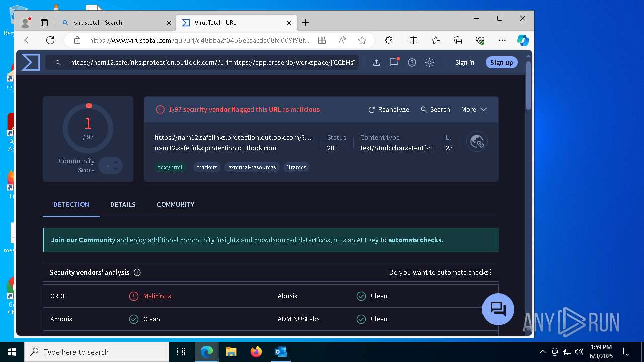Open the Collections icon
The image size is (644, 362).
tap(458, 40)
